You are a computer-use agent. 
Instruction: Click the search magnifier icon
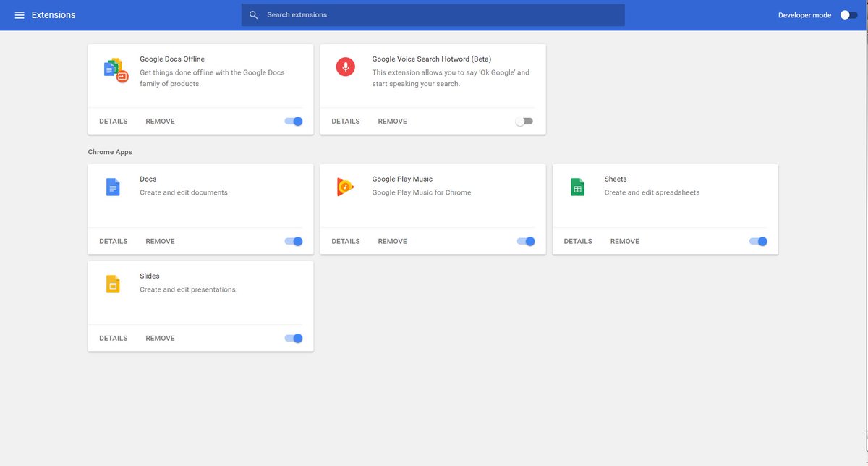253,15
